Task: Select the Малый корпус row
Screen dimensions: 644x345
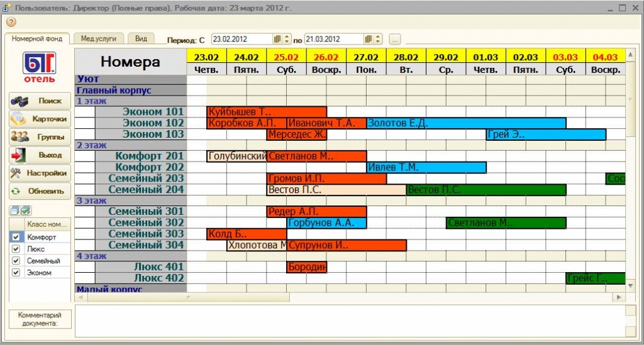Action: click(131, 289)
